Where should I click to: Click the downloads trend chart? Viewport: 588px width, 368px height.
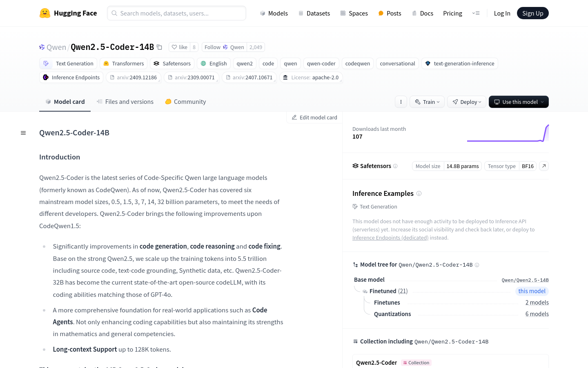pos(508,133)
